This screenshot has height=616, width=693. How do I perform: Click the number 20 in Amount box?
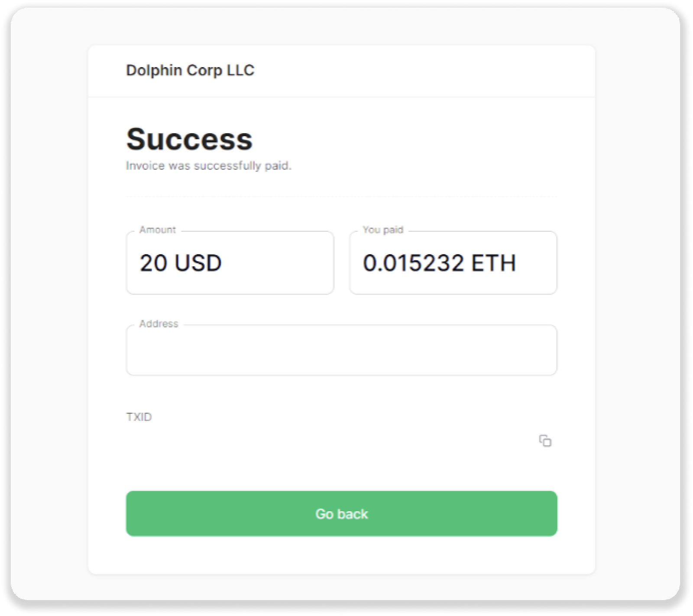(x=153, y=263)
